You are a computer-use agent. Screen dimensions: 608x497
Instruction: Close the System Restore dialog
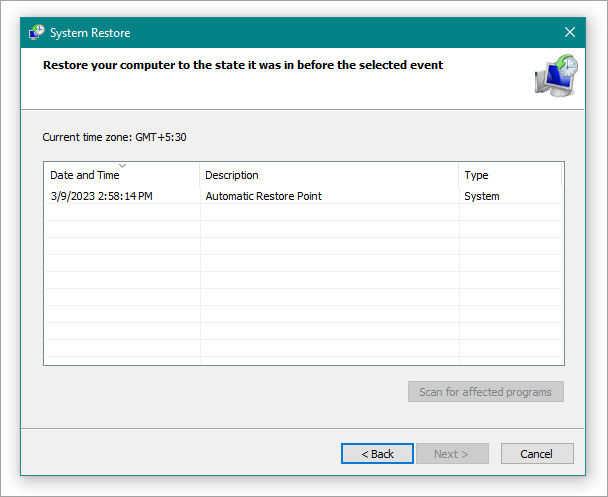[570, 32]
